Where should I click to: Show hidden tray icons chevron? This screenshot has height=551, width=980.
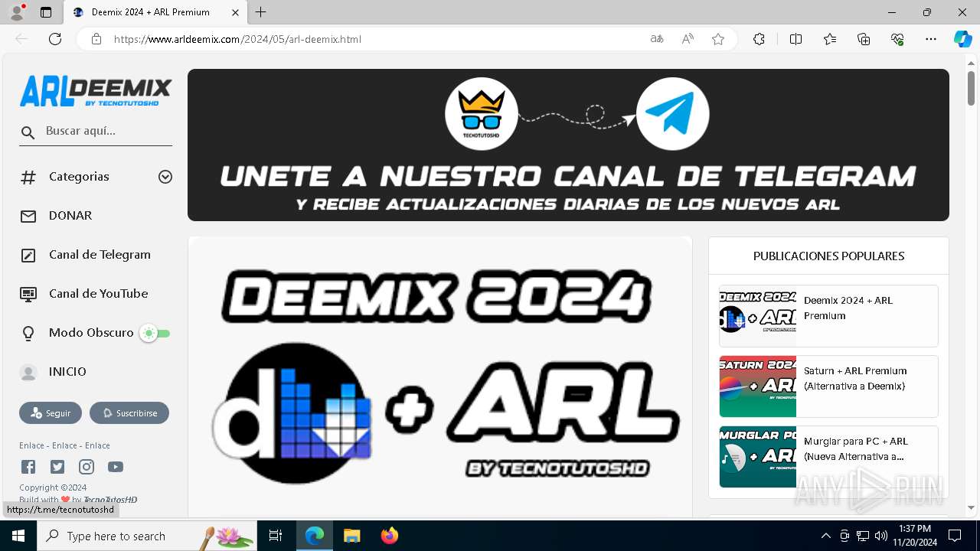pyautogui.click(x=825, y=536)
